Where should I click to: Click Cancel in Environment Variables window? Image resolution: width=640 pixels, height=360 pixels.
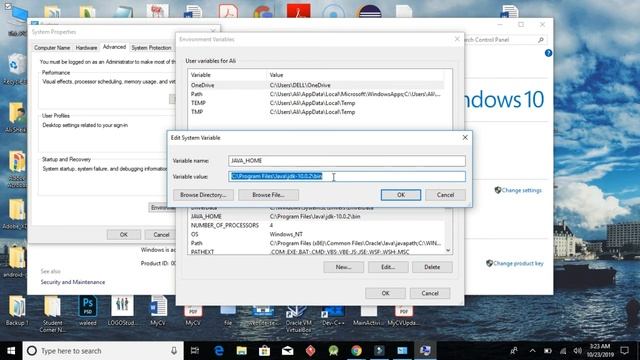point(430,293)
